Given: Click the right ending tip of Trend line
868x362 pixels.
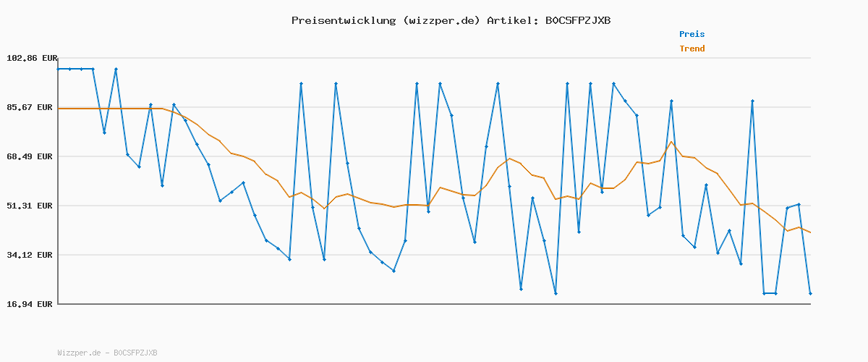Looking at the screenshot, I should click(x=810, y=232).
